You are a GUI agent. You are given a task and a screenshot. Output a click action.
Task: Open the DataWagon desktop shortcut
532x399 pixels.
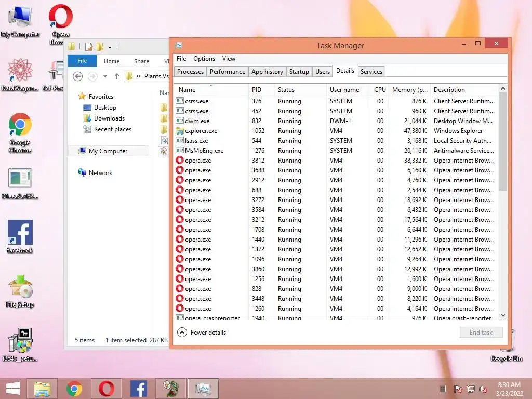coord(20,75)
